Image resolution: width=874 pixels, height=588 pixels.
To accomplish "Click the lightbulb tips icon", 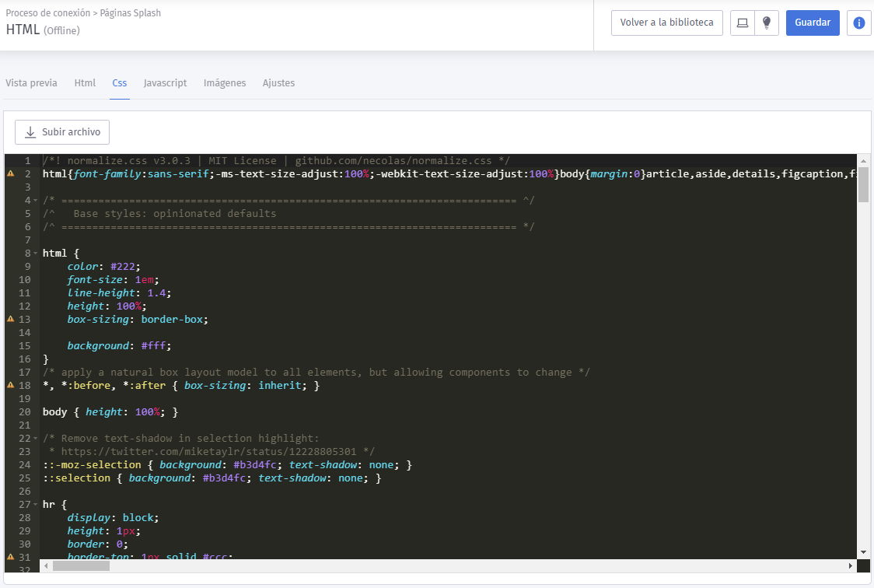I will point(767,23).
